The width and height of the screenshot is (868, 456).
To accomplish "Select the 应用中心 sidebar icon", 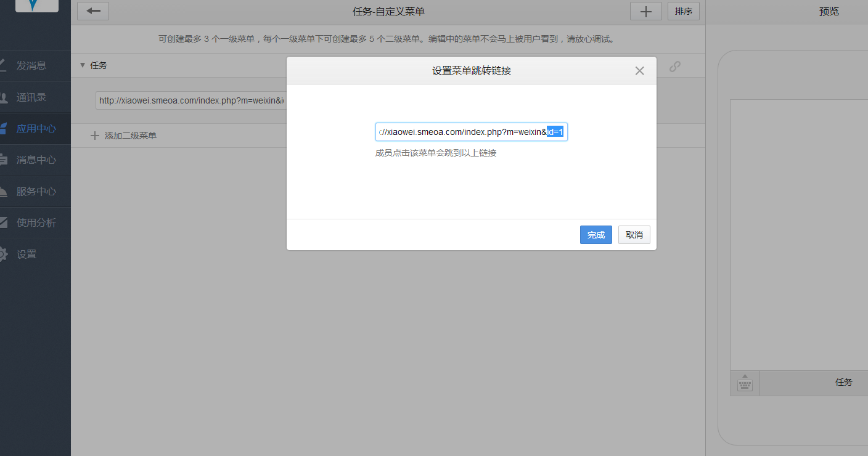I will coord(3,129).
